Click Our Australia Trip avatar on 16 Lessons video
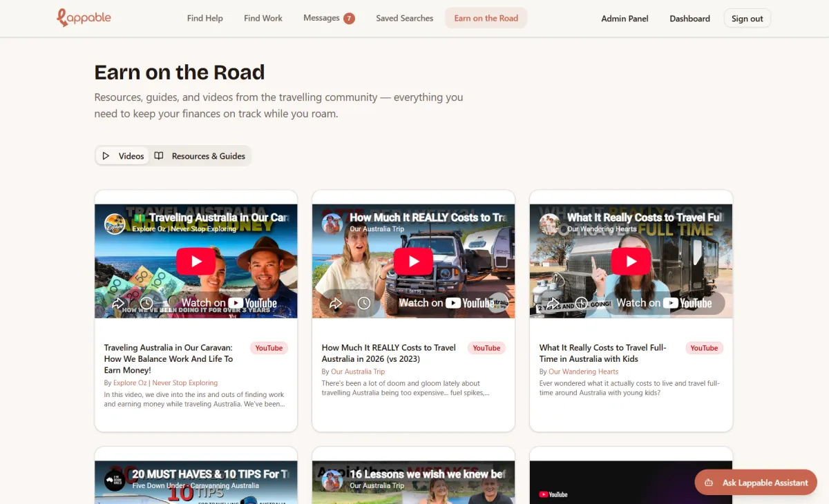Viewport: 829px width, 504px height. (332, 481)
